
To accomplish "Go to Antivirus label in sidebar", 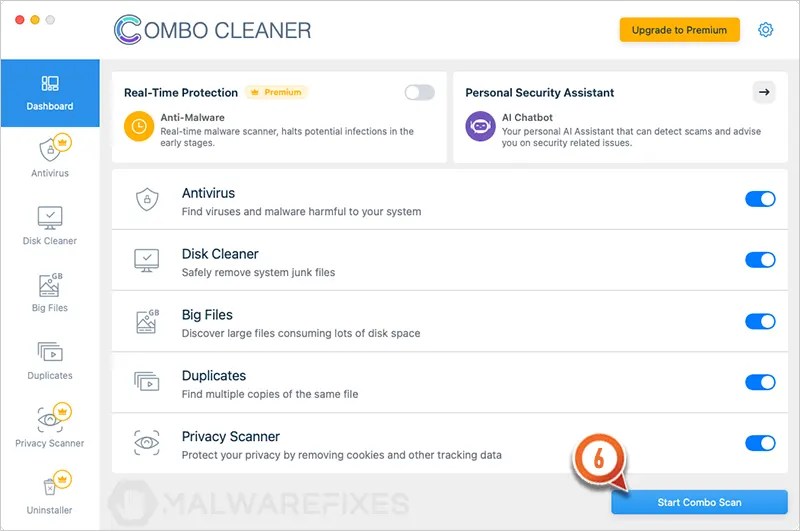I will (50, 173).
